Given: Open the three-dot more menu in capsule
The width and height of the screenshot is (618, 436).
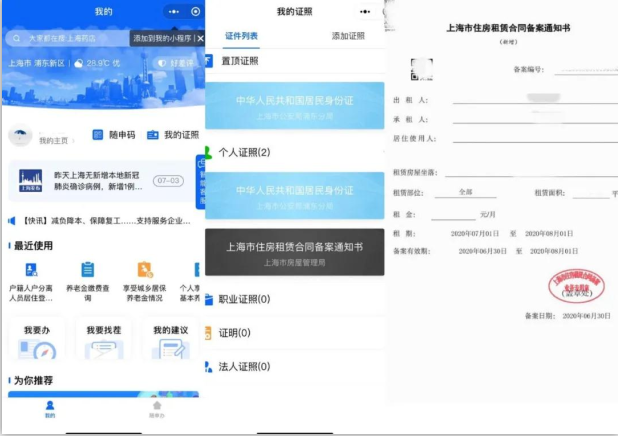Looking at the screenshot, I should point(174,11).
